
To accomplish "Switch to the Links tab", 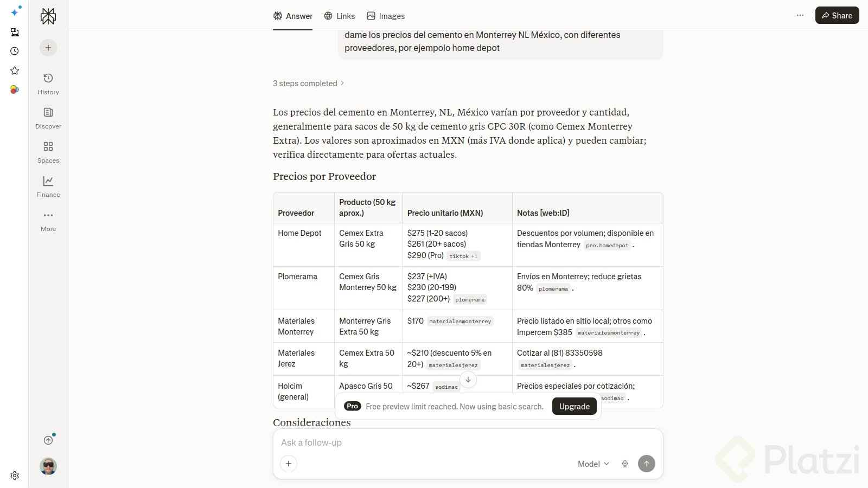I will pos(340,16).
